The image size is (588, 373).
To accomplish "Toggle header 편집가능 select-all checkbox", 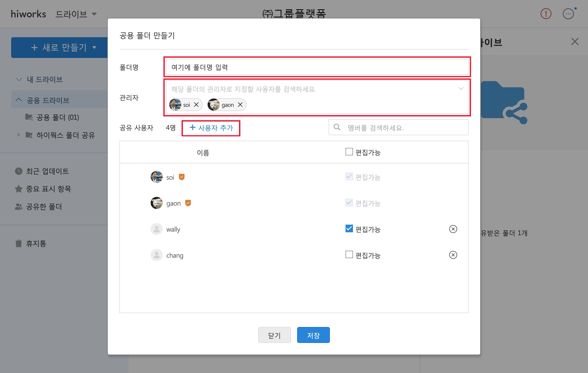I will pyautogui.click(x=349, y=152).
